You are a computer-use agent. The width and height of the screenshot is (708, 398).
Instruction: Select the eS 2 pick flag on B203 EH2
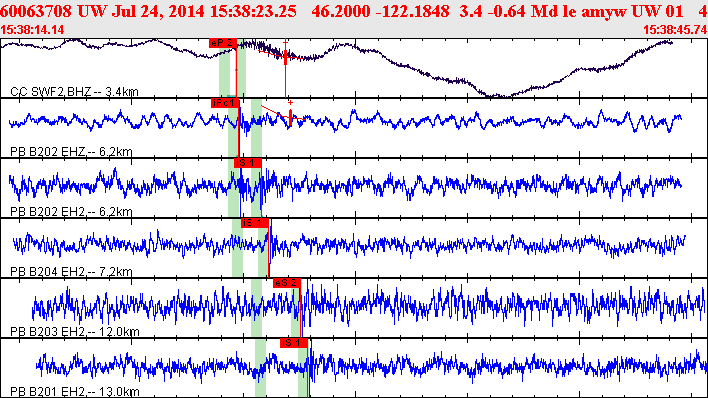pyautogui.click(x=287, y=283)
